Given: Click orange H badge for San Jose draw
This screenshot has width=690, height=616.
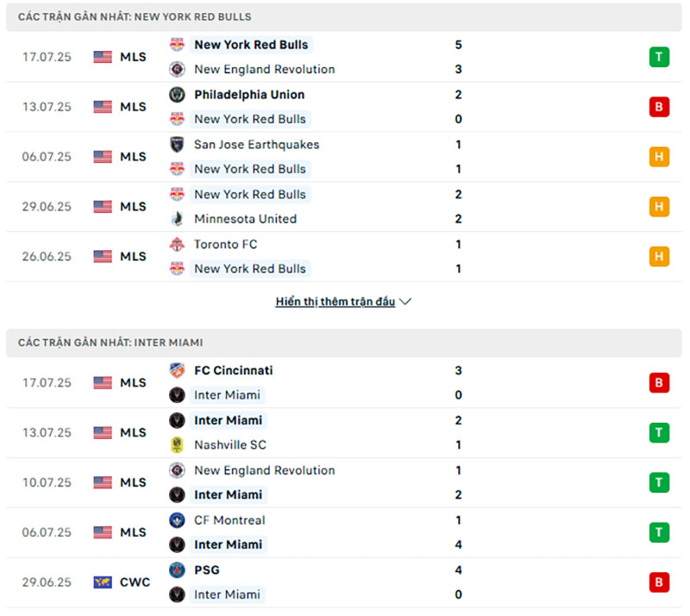Looking at the screenshot, I should 659,157.
